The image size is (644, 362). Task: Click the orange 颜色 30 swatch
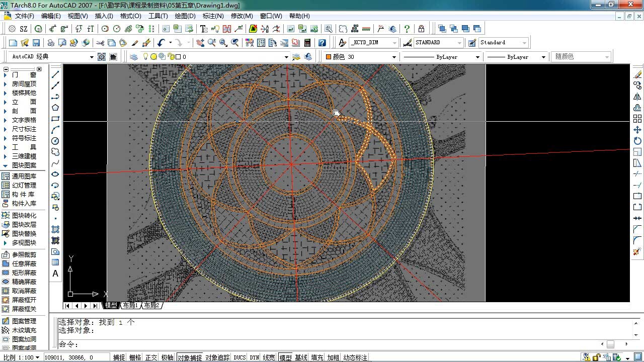[x=329, y=57]
